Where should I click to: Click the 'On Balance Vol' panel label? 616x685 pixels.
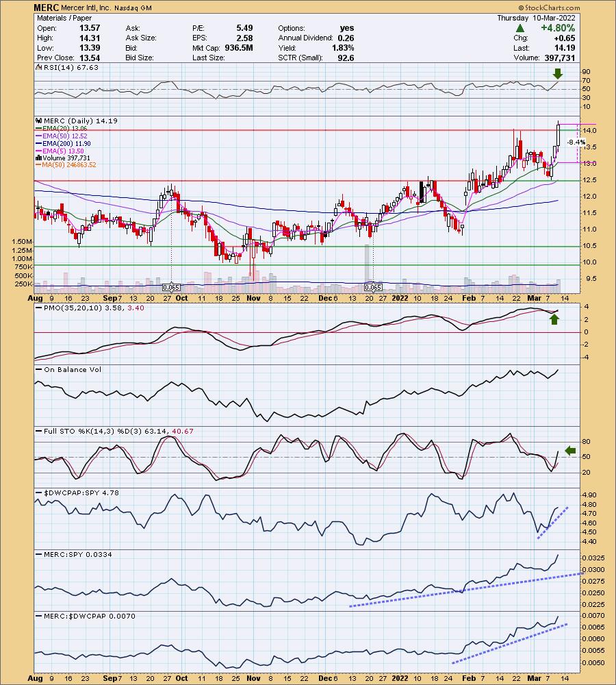click(73, 370)
